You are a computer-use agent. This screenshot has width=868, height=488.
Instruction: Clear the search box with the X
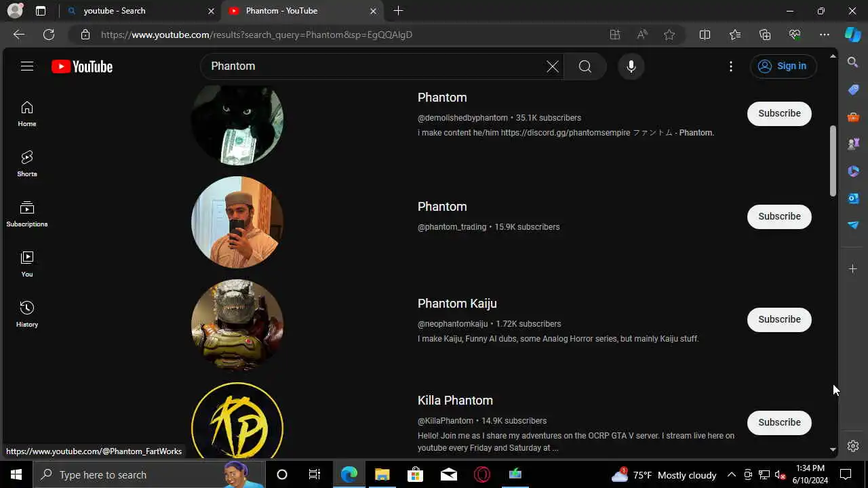pyautogui.click(x=553, y=66)
